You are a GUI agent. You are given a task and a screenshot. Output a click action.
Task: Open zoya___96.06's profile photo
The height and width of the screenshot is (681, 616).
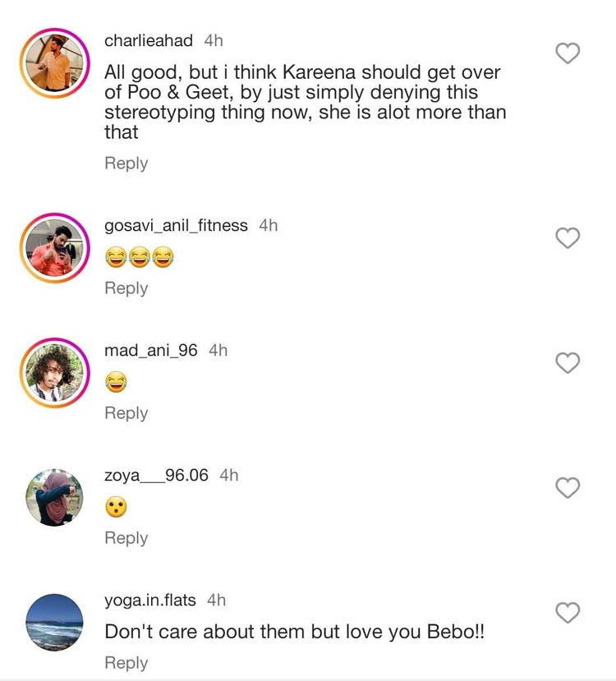pos(55,498)
